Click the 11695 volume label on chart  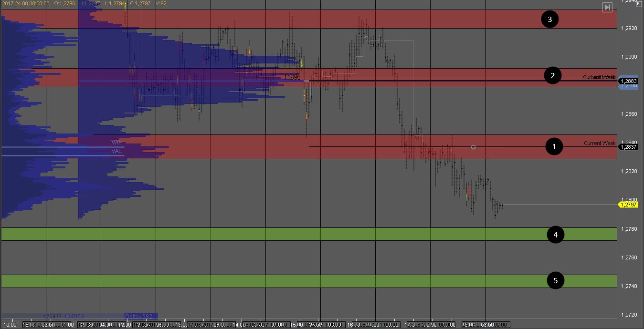tap(292, 77)
